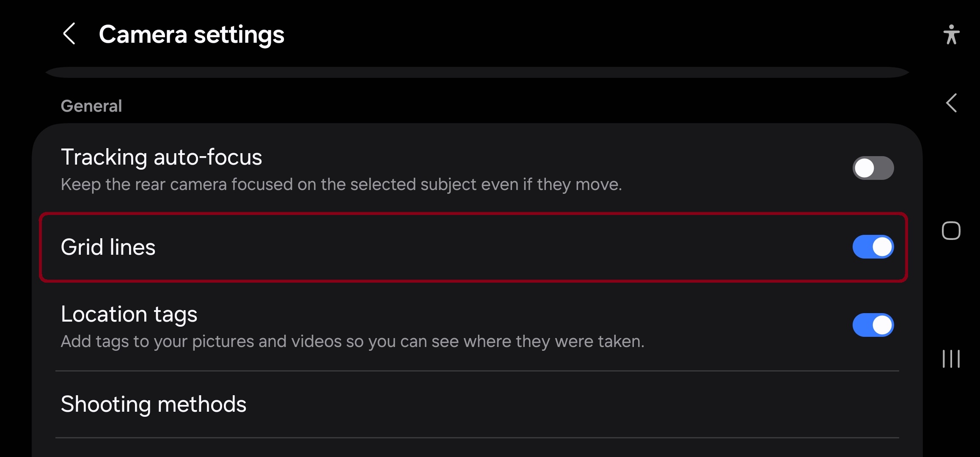Screen dimensions: 980x457
Task: Tap the Location tags title text
Action: point(129,314)
